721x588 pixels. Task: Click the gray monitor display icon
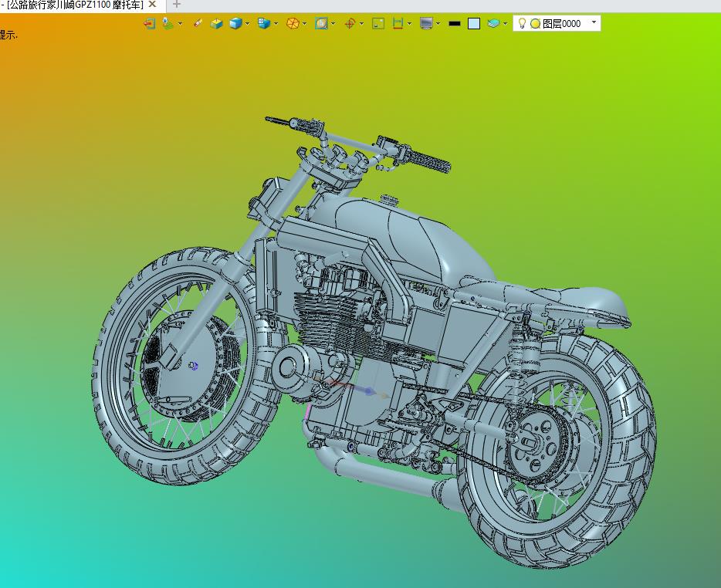pyautogui.click(x=426, y=23)
